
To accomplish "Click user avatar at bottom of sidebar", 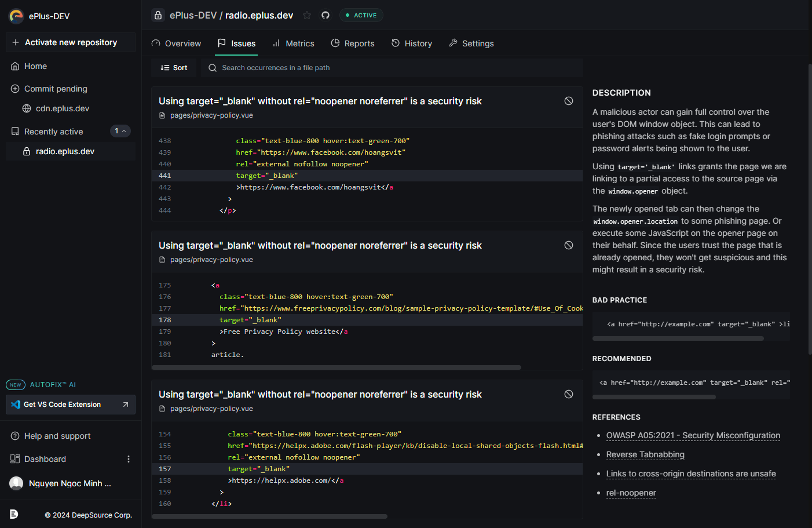I will pos(17,483).
